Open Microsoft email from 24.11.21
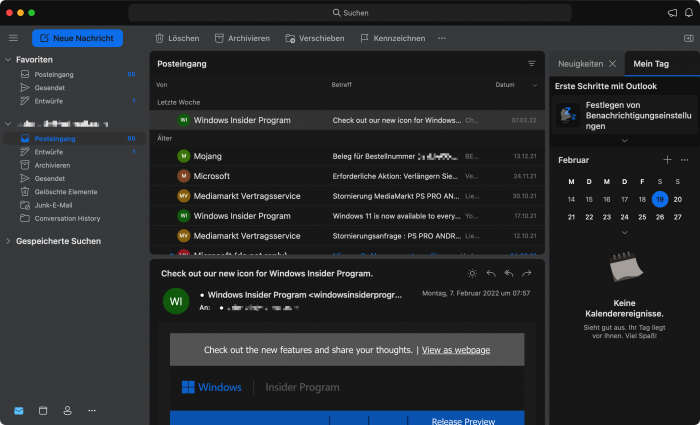The width and height of the screenshot is (700, 425). coord(347,176)
